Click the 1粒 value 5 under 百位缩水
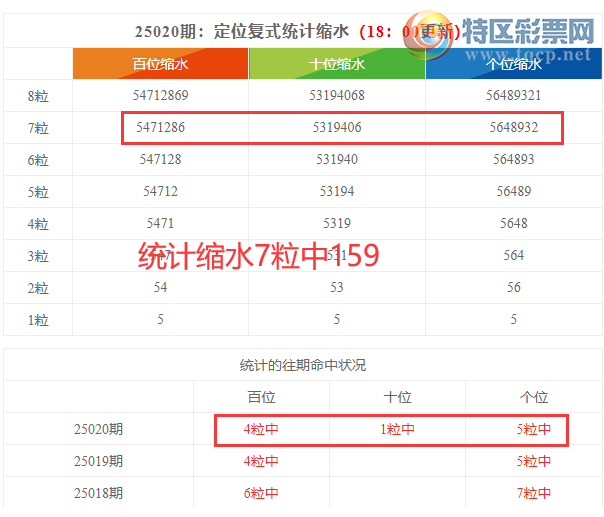 tap(160, 319)
